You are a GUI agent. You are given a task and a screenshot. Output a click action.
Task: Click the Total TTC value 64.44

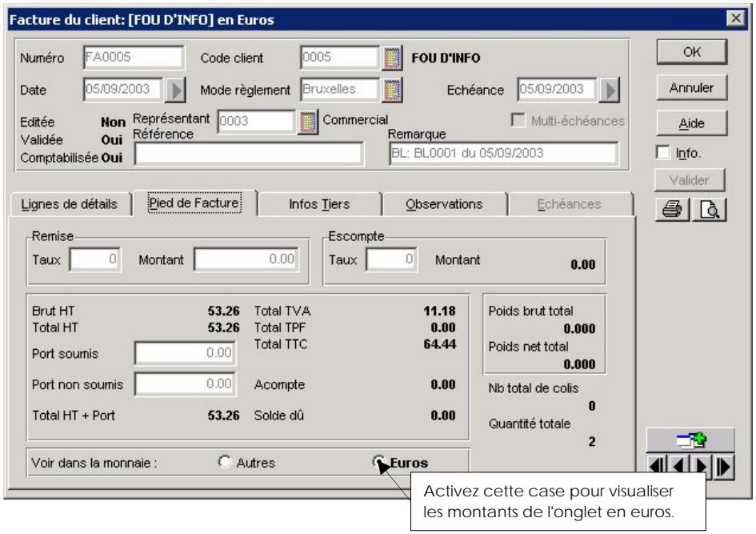click(x=440, y=344)
